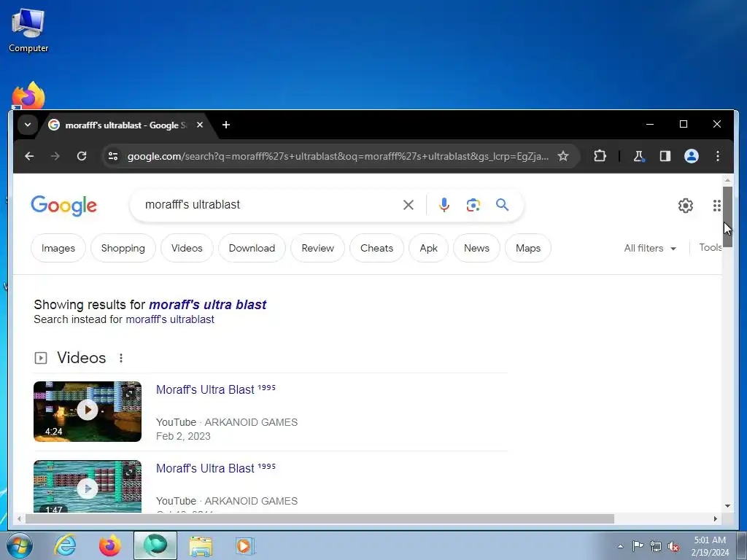
Task: Filter results by Maps
Action: [x=528, y=248]
